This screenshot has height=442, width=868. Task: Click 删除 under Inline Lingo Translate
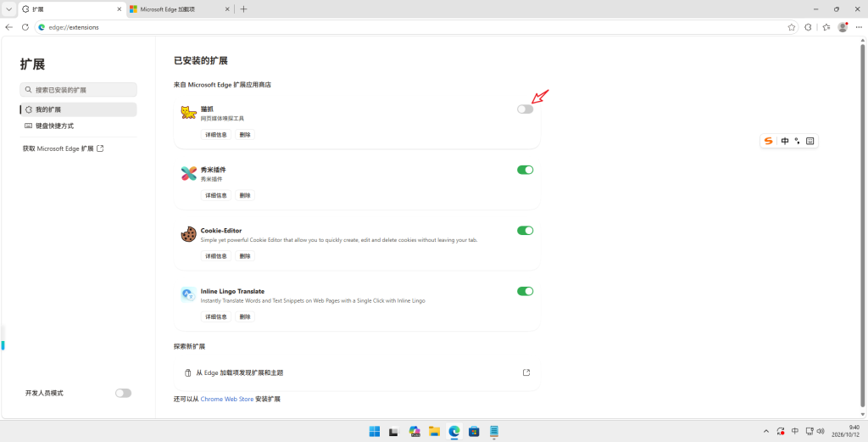245,316
